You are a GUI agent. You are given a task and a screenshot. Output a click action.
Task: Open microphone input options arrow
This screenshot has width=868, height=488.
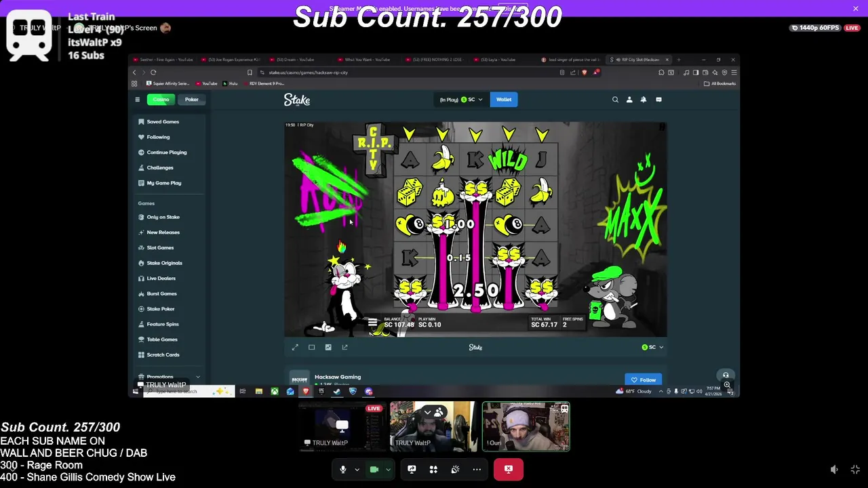tap(357, 469)
